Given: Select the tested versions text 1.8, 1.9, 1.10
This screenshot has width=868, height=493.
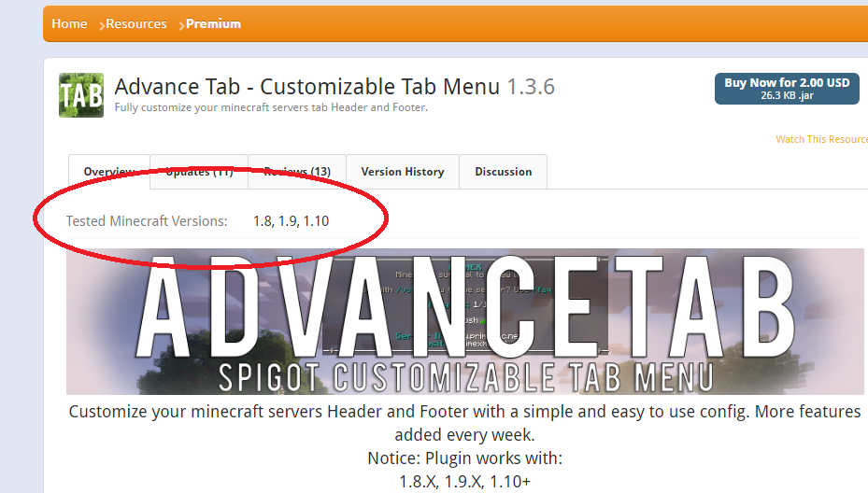Looking at the screenshot, I should click(292, 220).
